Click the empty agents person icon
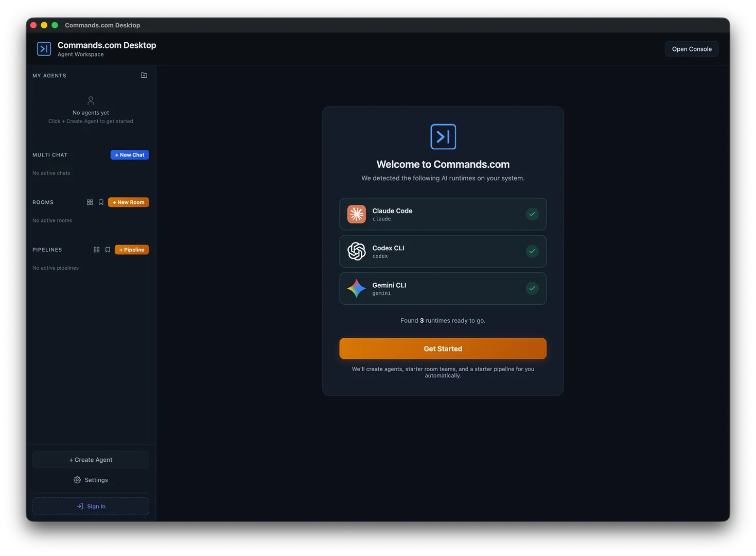This screenshot has height=556, width=756. point(91,100)
